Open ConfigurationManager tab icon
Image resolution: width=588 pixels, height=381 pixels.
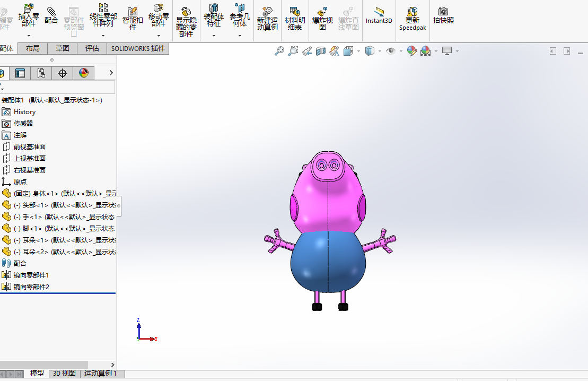[x=41, y=73]
